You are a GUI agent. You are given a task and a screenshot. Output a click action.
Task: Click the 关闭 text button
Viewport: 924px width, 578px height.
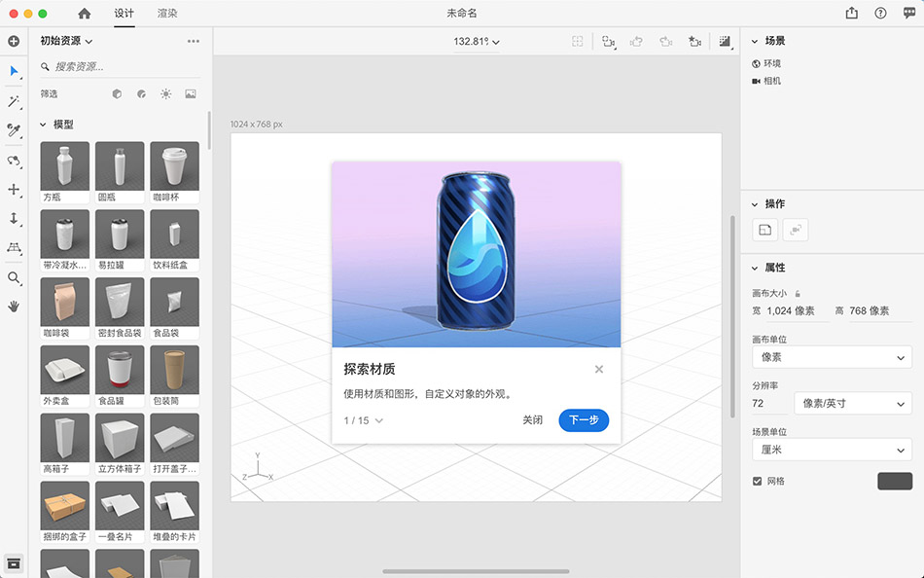[x=532, y=420]
